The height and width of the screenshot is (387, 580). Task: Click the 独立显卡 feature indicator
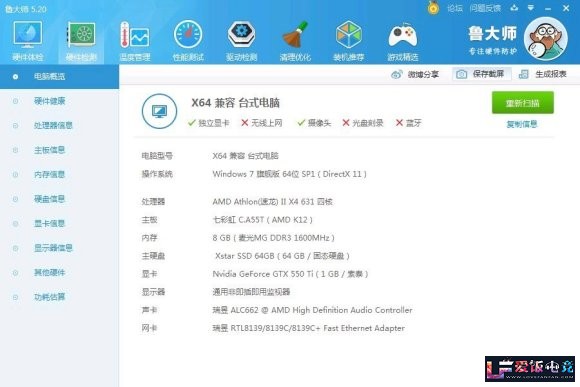click(x=208, y=123)
